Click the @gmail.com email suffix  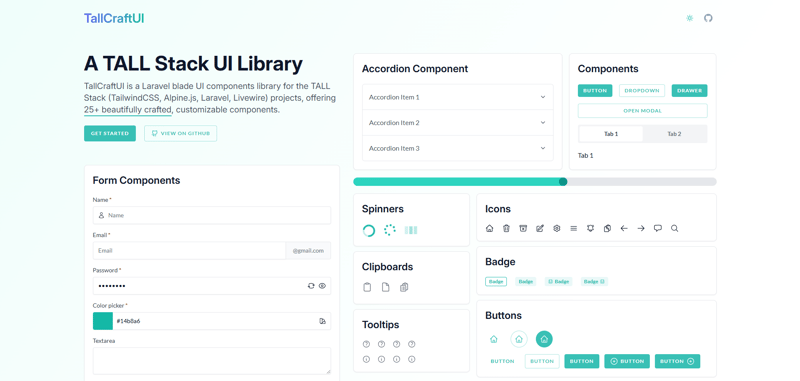[308, 251]
